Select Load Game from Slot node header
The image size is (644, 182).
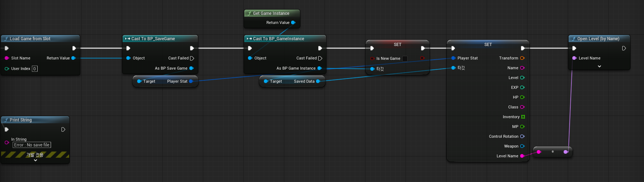point(40,39)
